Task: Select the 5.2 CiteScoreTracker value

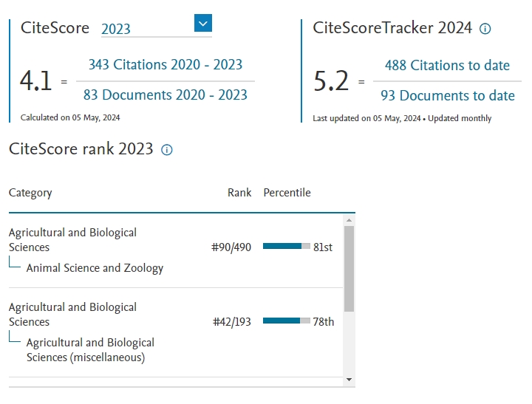Action: click(x=331, y=81)
